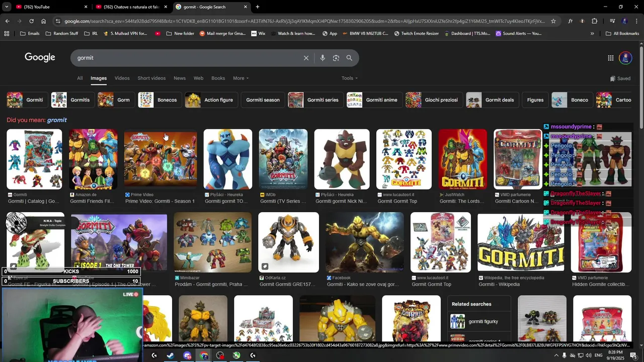Select the Short videos tab
644x362 pixels.
point(151,78)
